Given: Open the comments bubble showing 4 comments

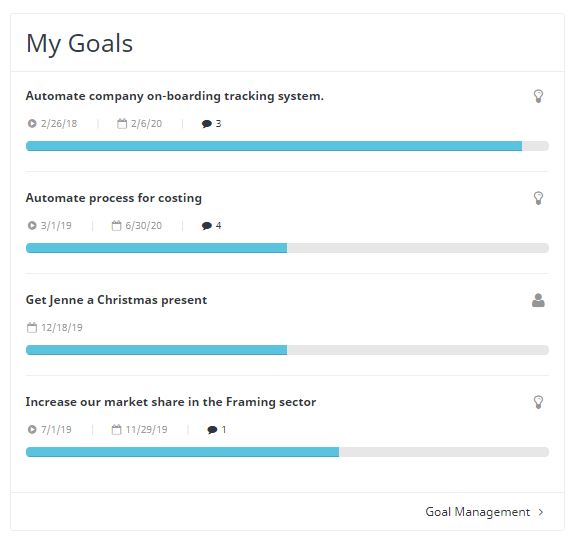Looking at the screenshot, I should pos(207,226).
